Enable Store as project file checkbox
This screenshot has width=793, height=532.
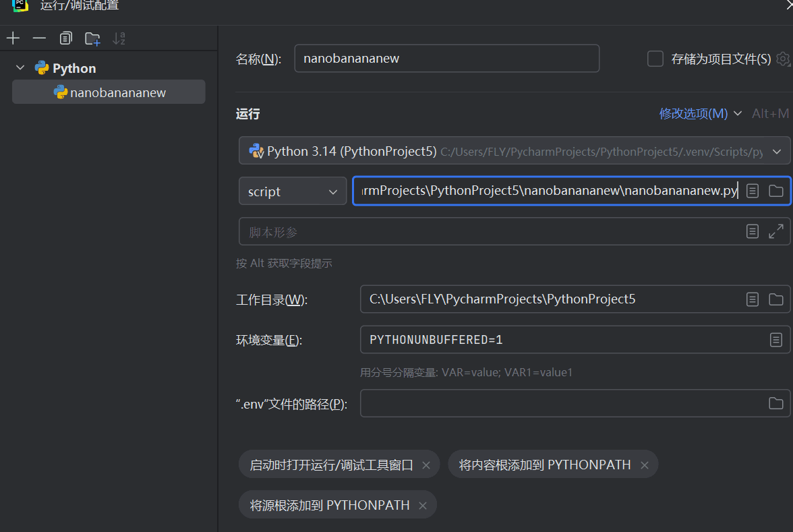pos(655,59)
